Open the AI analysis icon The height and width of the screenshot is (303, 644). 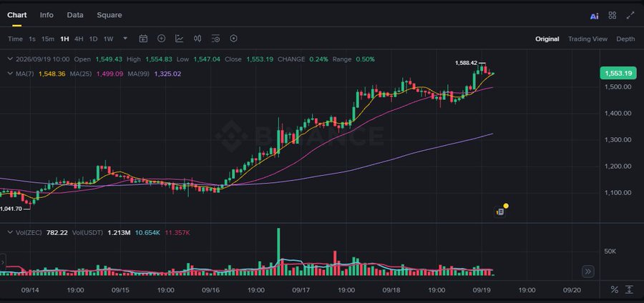click(594, 16)
